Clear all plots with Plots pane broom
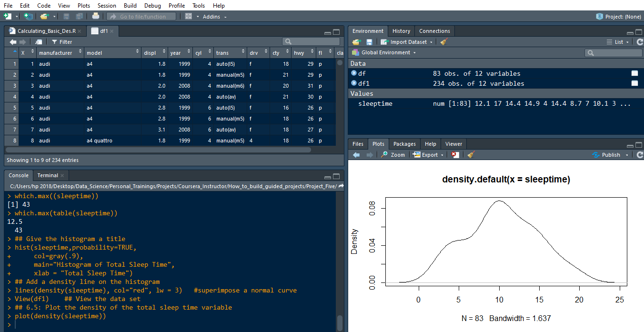This screenshot has height=332, width=644. coord(471,155)
